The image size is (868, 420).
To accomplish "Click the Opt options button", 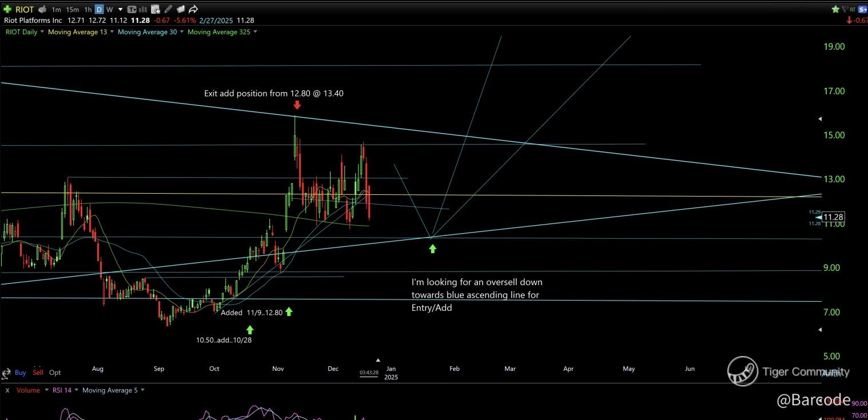I will pos(55,373).
